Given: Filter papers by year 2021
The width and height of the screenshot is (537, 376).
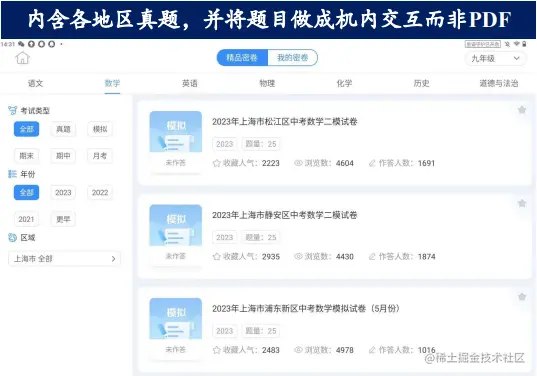Looking at the screenshot, I should (26, 219).
